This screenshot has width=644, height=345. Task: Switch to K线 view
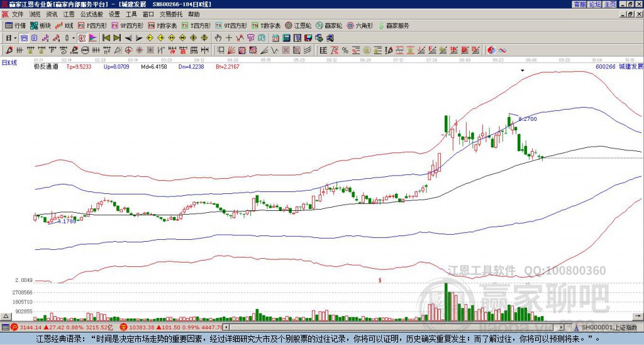click(64, 25)
